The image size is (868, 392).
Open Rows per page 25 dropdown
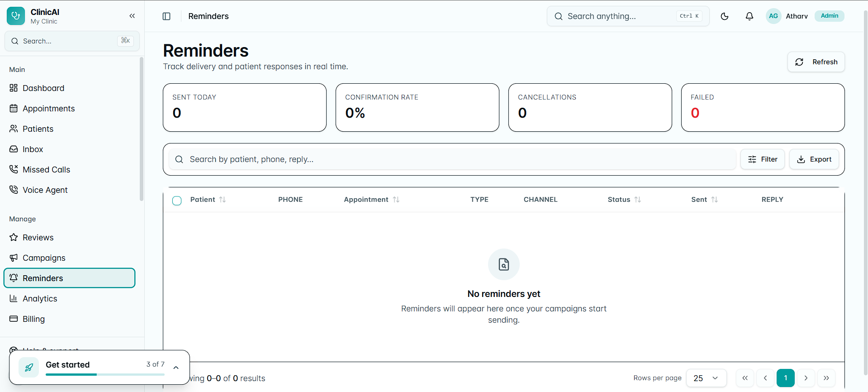pos(706,378)
